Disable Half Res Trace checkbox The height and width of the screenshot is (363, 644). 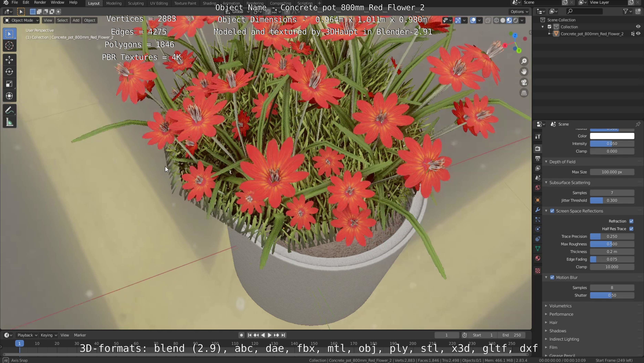coord(631,229)
